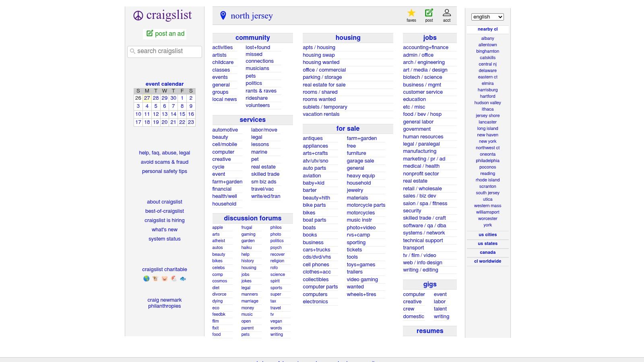This screenshot has height=362, width=644.
Task: Switch to philadelphia nearby site
Action: point(487,160)
